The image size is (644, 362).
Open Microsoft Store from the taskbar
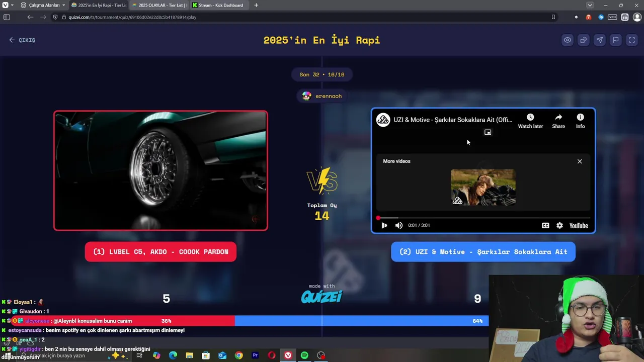[206, 355]
